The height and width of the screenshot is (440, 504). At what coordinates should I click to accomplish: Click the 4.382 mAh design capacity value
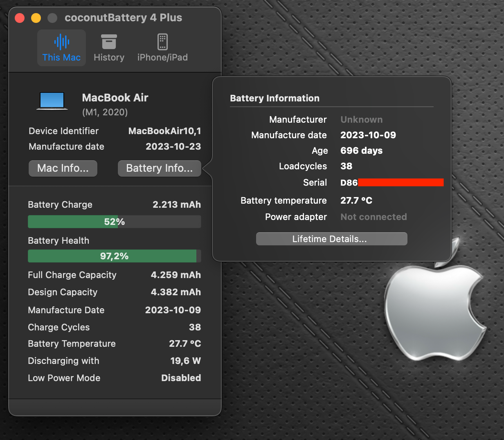pos(176,292)
